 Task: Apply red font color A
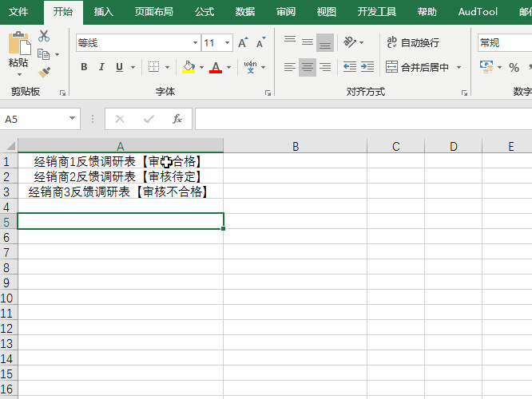[x=216, y=67]
